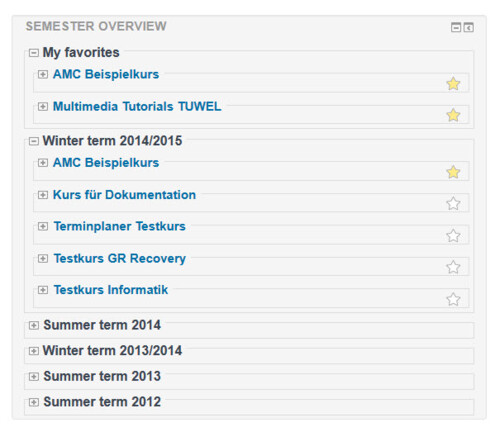Unfavorite AMC Beispielkurs in My favorites
The height and width of the screenshot is (432, 500).
453,84
